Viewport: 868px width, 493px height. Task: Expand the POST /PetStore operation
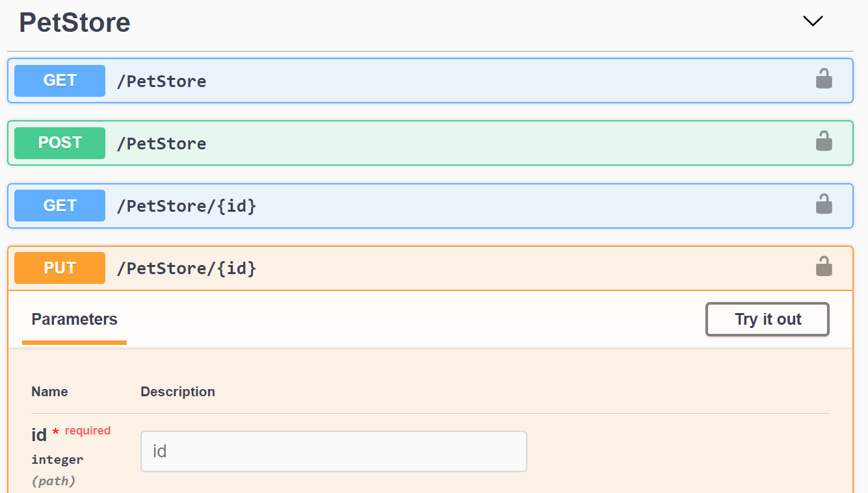(x=455, y=143)
